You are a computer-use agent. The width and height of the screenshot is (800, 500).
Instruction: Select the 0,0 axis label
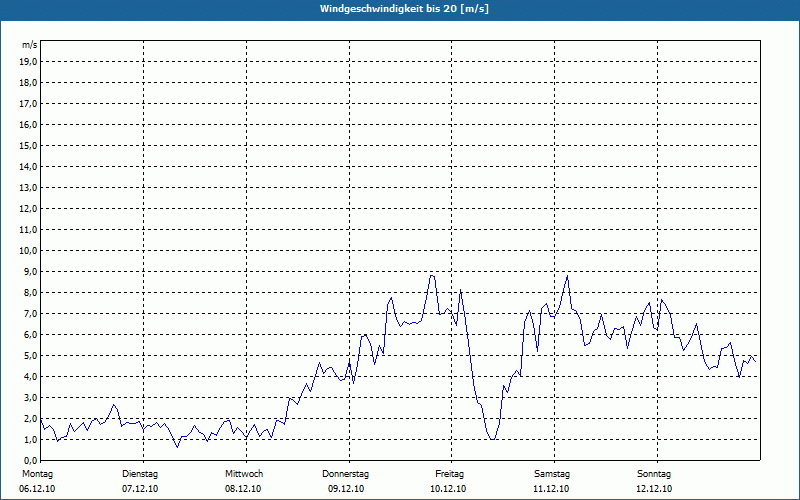point(30,461)
